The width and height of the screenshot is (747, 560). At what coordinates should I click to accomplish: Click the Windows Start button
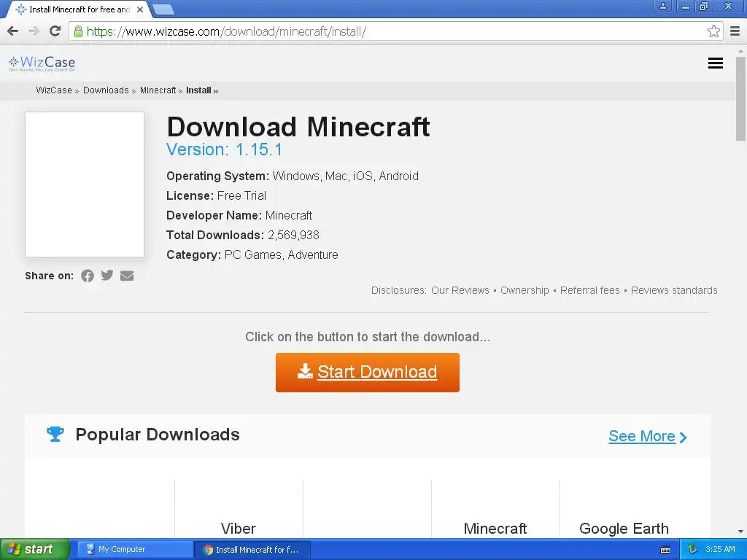tap(35, 550)
